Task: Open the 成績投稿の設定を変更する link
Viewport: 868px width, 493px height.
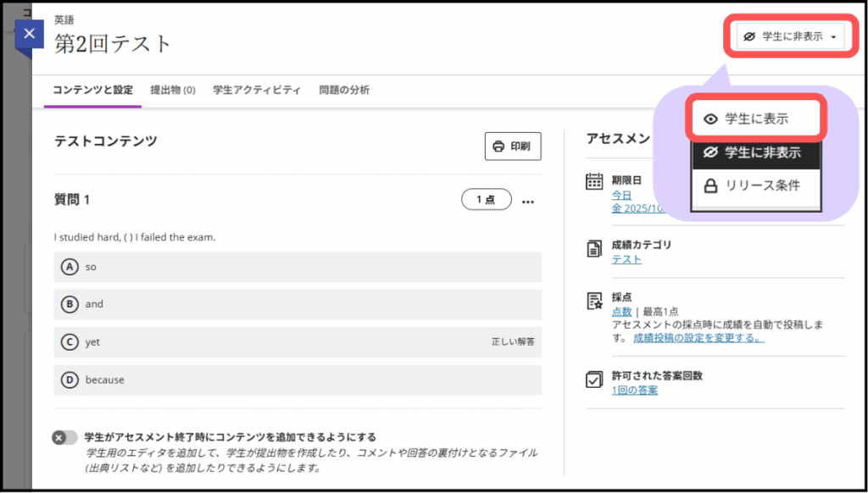Action: (x=698, y=338)
